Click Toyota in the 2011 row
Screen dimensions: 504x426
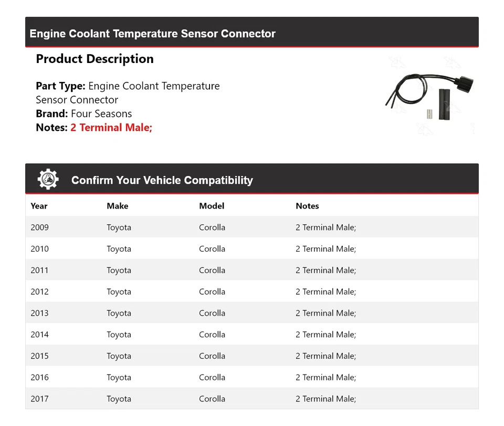pyautogui.click(x=119, y=271)
